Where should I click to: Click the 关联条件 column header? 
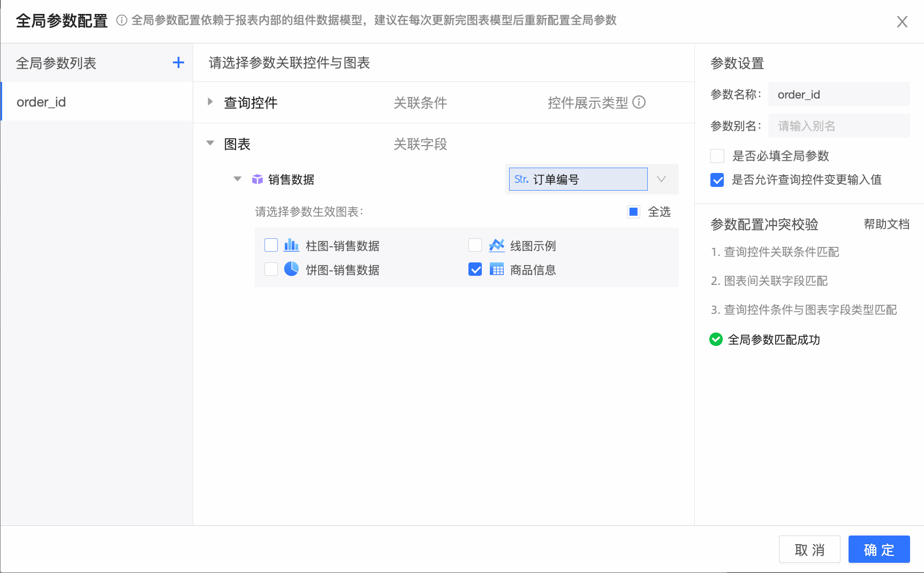click(x=420, y=103)
